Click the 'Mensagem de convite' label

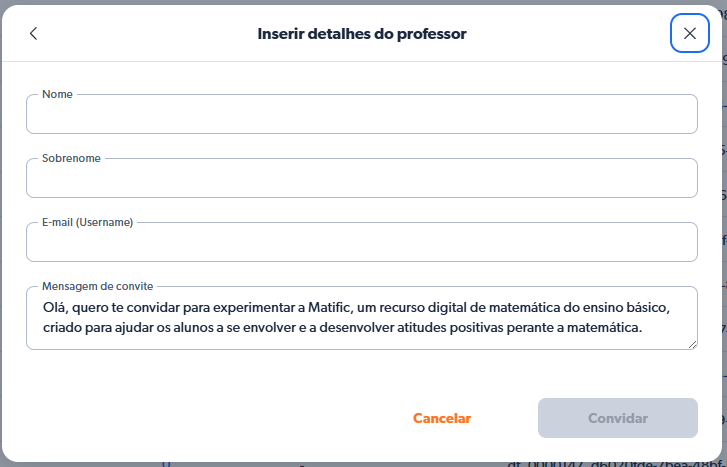tap(97, 285)
